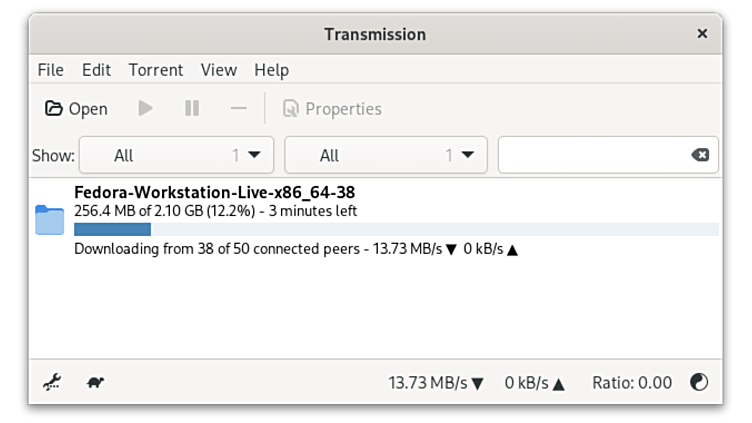This screenshot has width=752, height=423.
Task: Click the Fedora torrent folder icon
Action: pos(50,219)
